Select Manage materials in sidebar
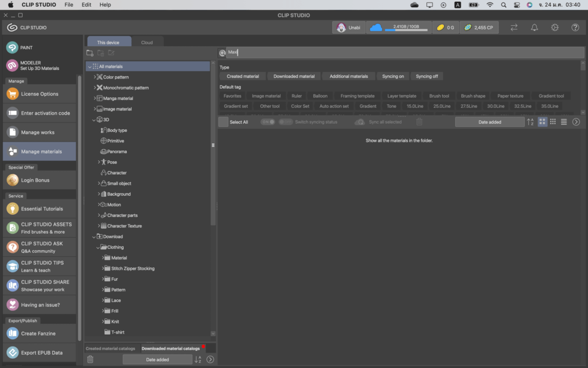This screenshot has width=588, height=368. click(x=39, y=151)
